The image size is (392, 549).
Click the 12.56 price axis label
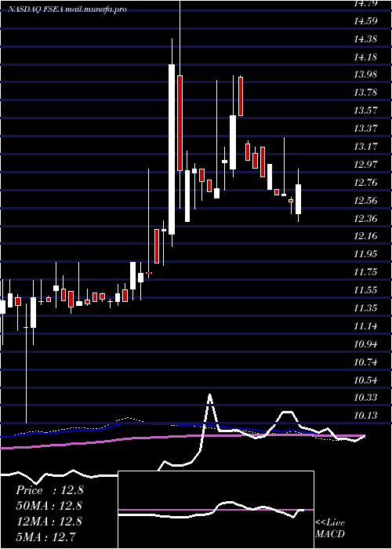(x=366, y=200)
